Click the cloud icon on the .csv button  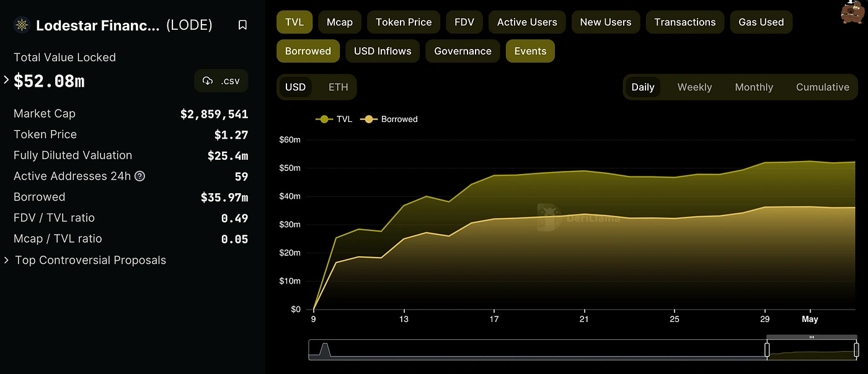[x=207, y=80]
